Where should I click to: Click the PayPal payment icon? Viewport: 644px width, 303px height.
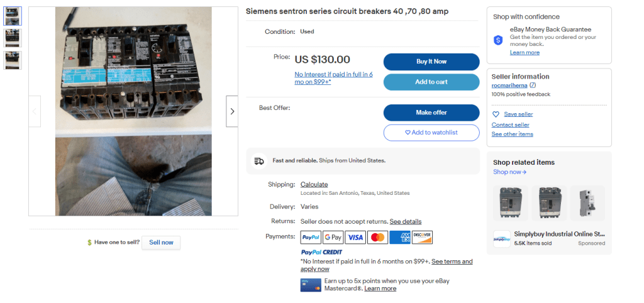[311, 237]
